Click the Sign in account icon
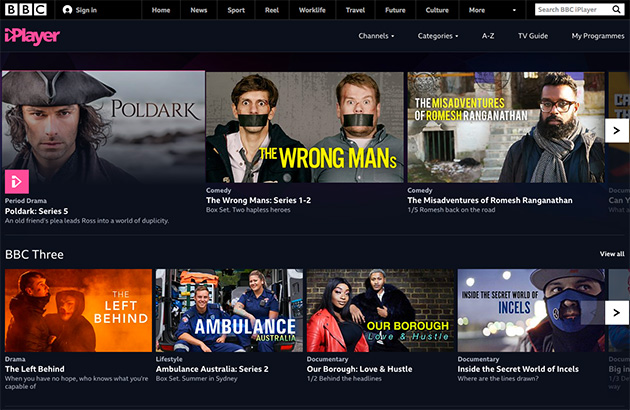This screenshot has width=630, height=410. [68, 10]
